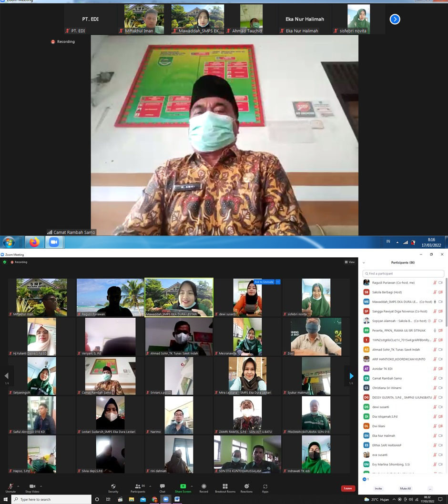This screenshot has height=504, width=448.
Task: Start Share Screen
Action: (183, 488)
